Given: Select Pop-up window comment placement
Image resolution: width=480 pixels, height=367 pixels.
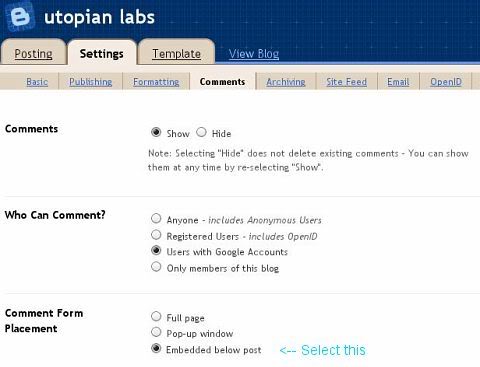Looking at the screenshot, I should click(156, 332).
